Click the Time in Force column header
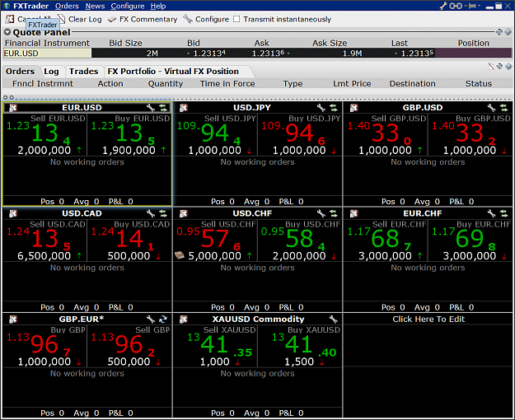515x420 pixels. [x=227, y=84]
